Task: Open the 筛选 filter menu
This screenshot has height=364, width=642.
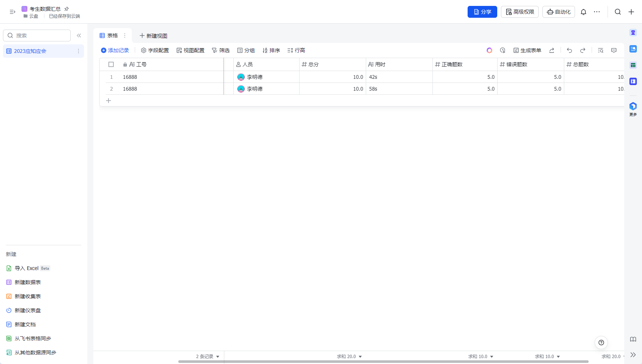Action: coord(221,50)
